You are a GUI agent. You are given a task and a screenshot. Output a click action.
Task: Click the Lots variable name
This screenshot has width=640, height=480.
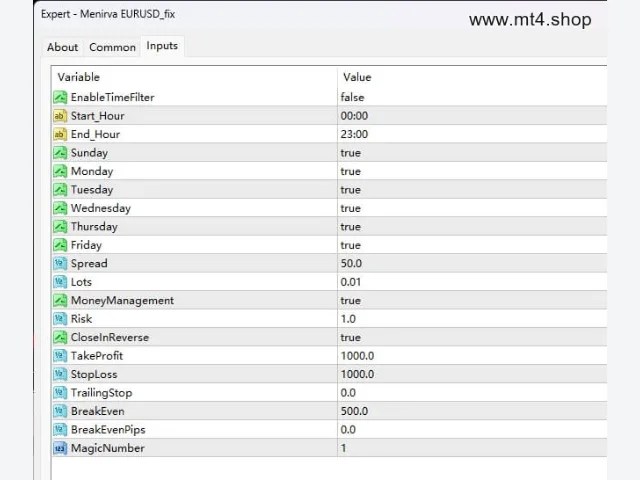tap(81, 282)
